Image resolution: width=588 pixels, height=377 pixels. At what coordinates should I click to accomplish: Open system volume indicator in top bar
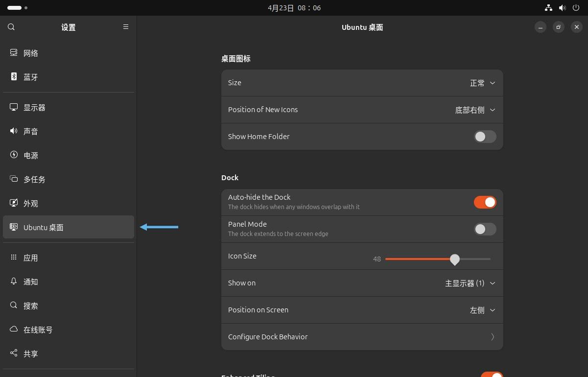tap(562, 8)
